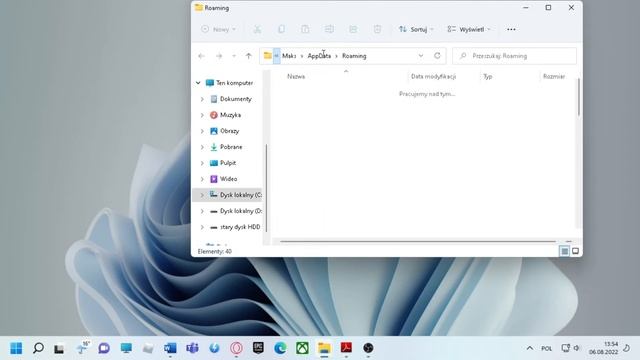The width and height of the screenshot is (640, 360).
Task: Open recent locations dropdown arrow
Action: [234, 56]
